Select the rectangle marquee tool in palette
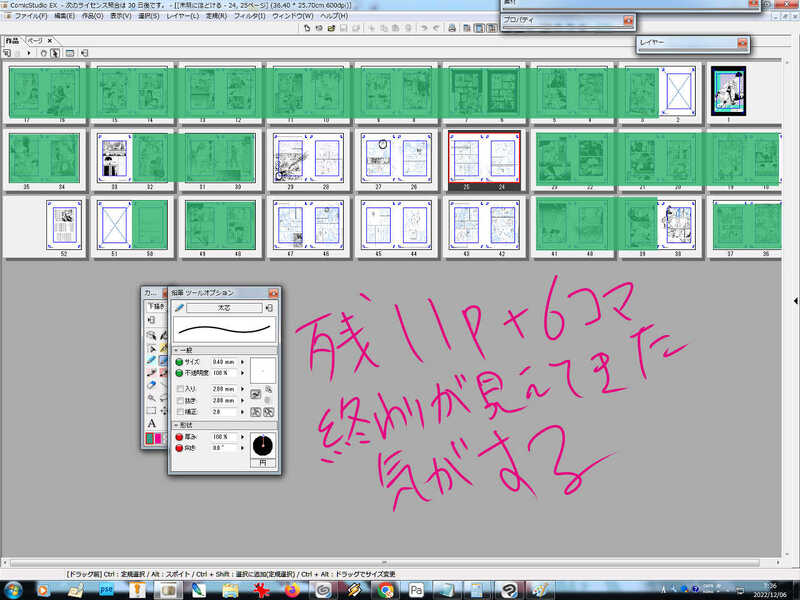This screenshot has width=800, height=600. [x=152, y=410]
